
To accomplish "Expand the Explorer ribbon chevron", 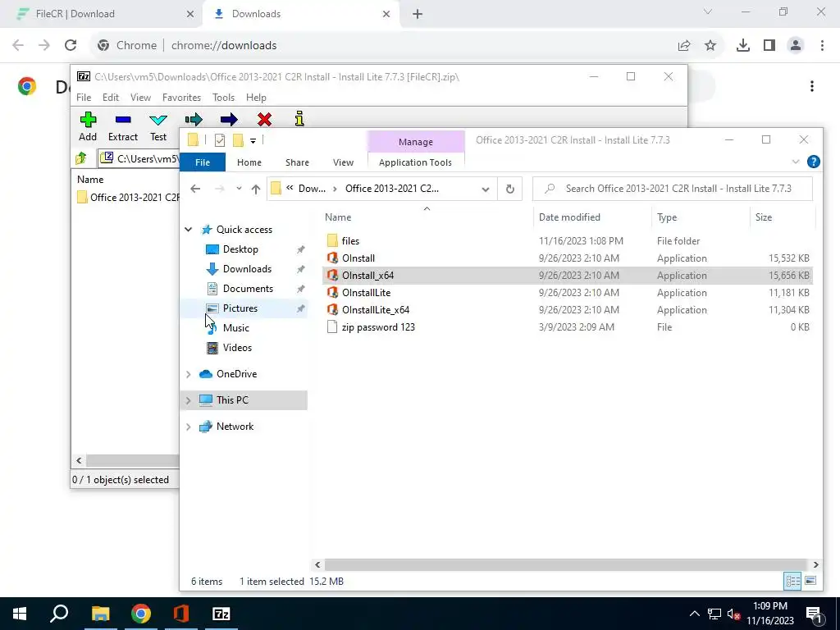I will pyautogui.click(x=796, y=162).
